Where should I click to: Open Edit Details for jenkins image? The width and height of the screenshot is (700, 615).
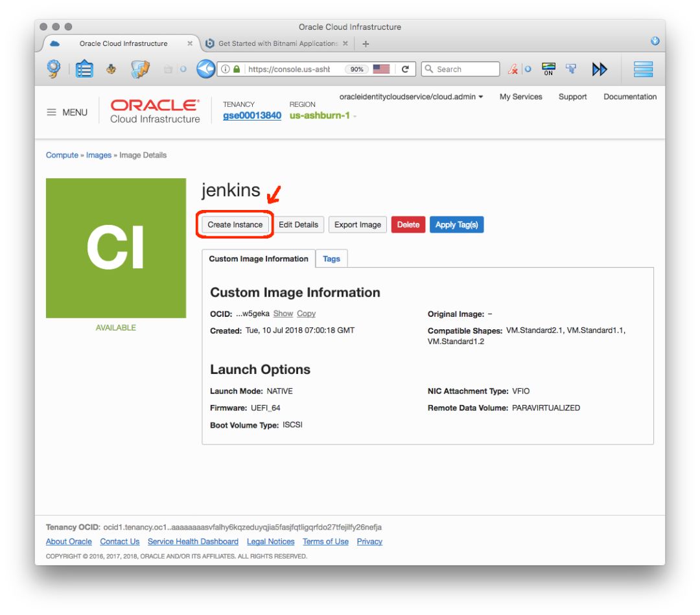(x=298, y=224)
